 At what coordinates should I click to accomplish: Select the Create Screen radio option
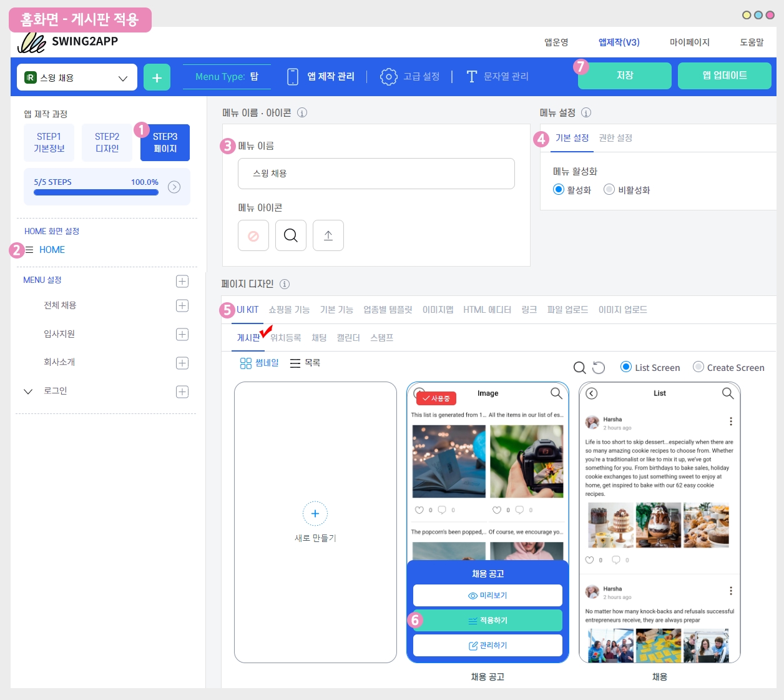[x=698, y=367]
